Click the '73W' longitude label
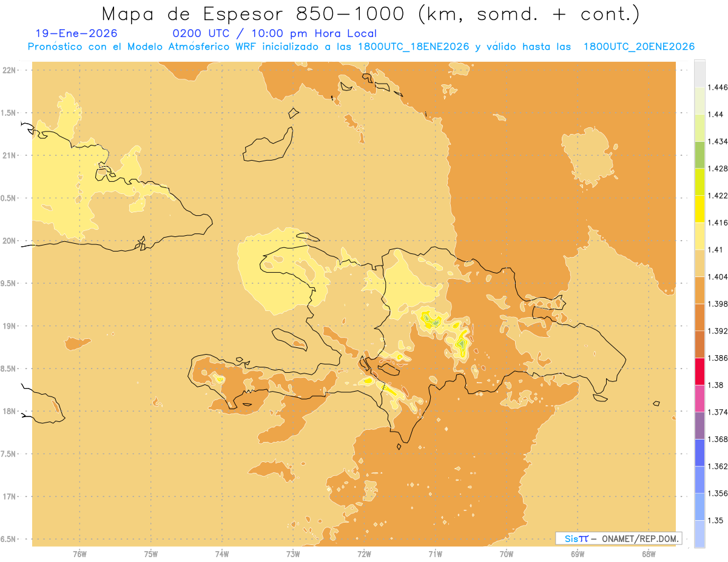Viewport: 728px width, 562px height. (293, 554)
